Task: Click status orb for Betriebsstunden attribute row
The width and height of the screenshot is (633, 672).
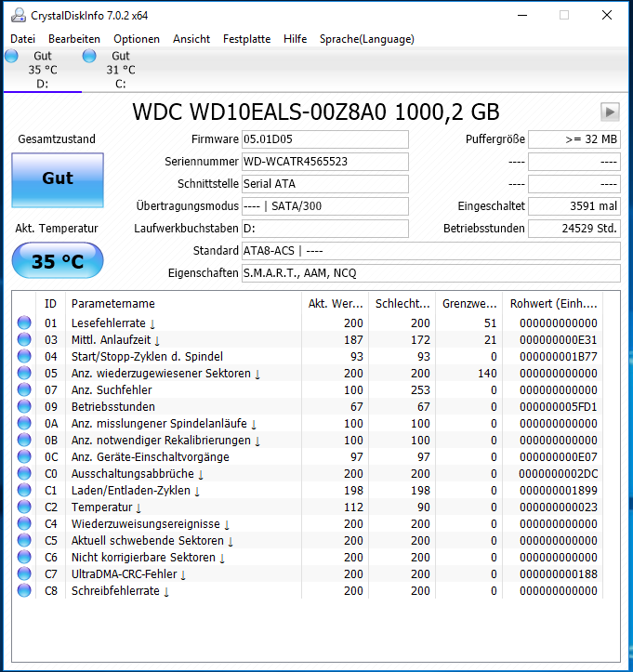Action: 24,406
